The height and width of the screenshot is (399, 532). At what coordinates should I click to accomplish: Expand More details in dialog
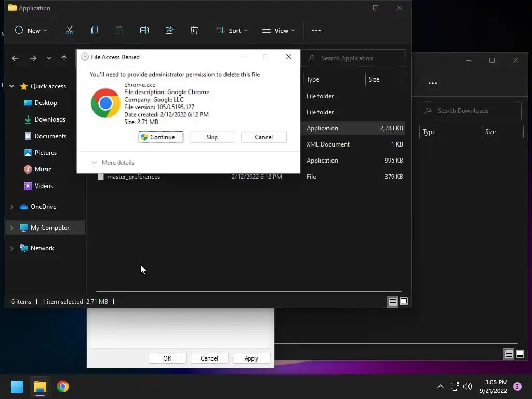[x=113, y=163]
